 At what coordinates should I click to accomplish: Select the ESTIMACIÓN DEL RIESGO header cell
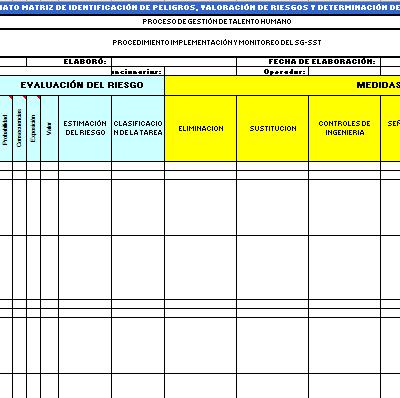pyautogui.click(x=85, y=128)
